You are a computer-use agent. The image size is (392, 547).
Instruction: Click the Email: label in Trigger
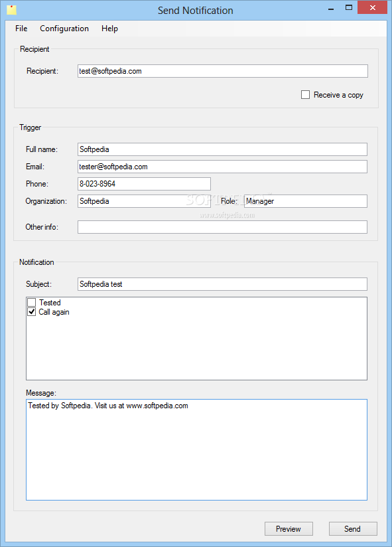tap(35, 167)
